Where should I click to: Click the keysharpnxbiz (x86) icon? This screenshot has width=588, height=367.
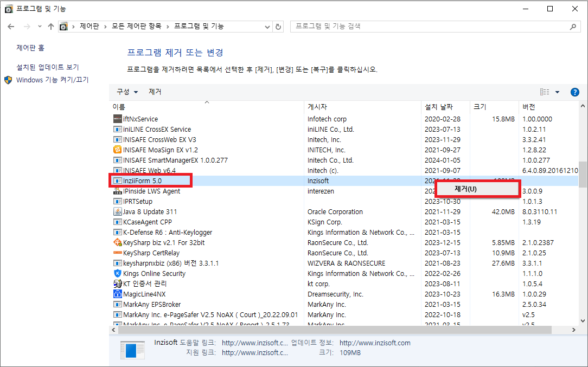(x=117, y=263)
